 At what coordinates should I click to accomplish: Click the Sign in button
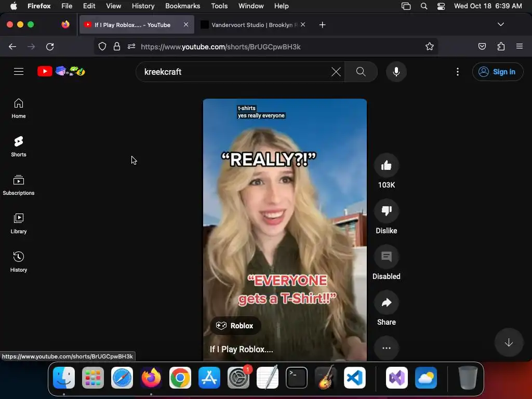[498, 72]
